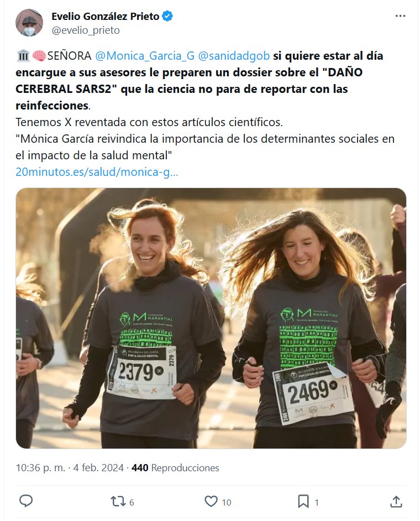View the 440 Reproducciones count
420x521 pixels.
[175, 468]
